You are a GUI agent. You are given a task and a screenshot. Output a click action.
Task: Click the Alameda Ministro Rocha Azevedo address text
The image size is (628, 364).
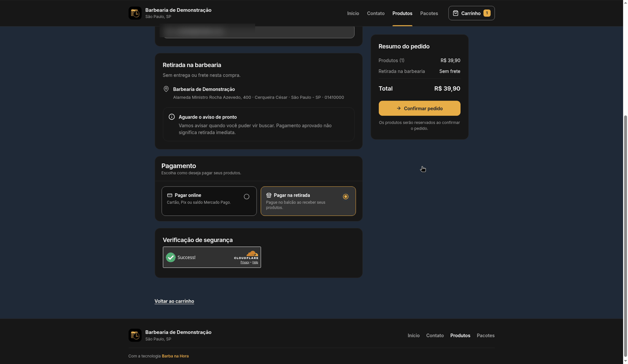click(259, 97)
